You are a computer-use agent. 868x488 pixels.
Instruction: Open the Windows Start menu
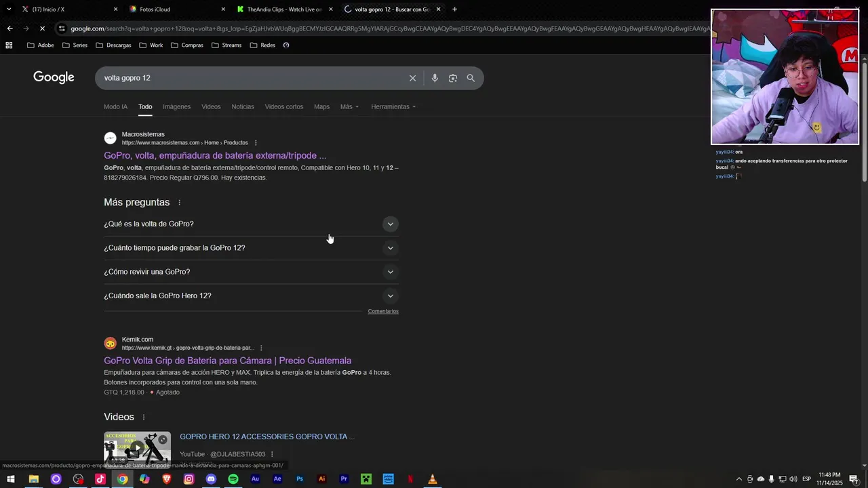pyautogui.click(x=11, y=479)
